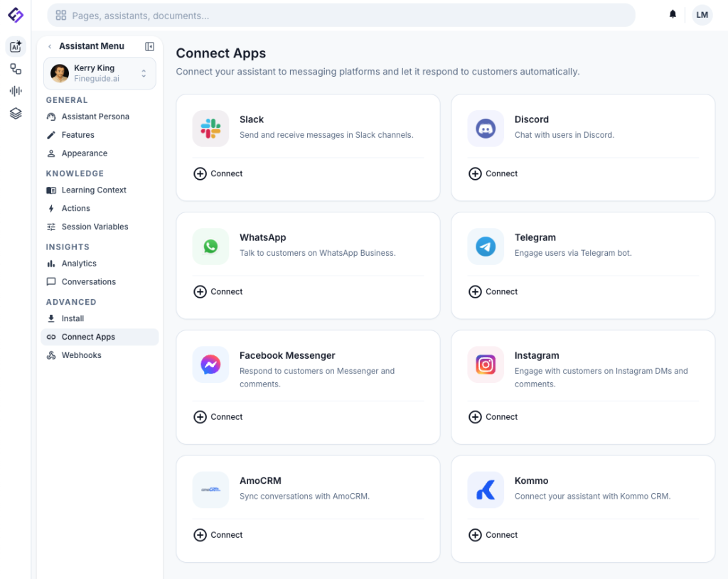Focus the top search field
The height and width of the screenshot is (579, 728).
[341, 15]
